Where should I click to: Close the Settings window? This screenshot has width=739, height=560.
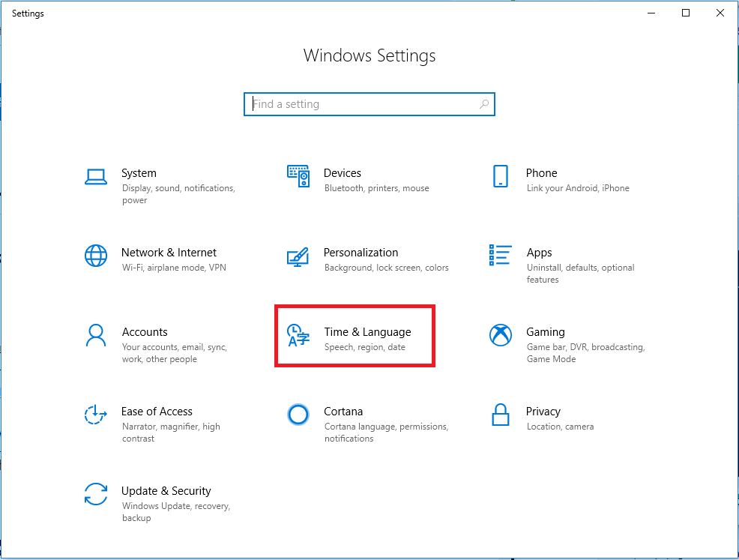[x=720, y=13]
